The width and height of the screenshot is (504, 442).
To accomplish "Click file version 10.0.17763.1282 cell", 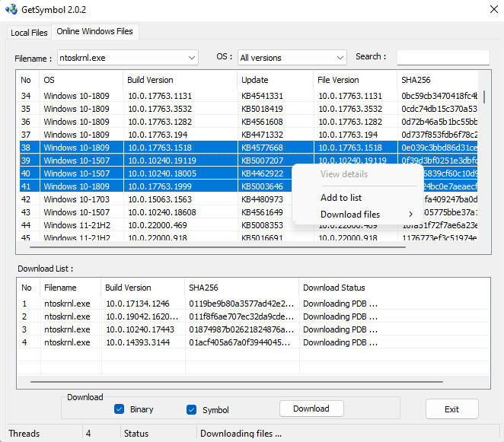I will [350, 122].
